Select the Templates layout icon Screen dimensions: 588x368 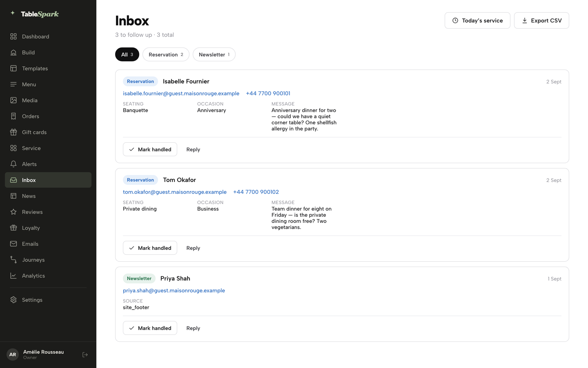13,68
